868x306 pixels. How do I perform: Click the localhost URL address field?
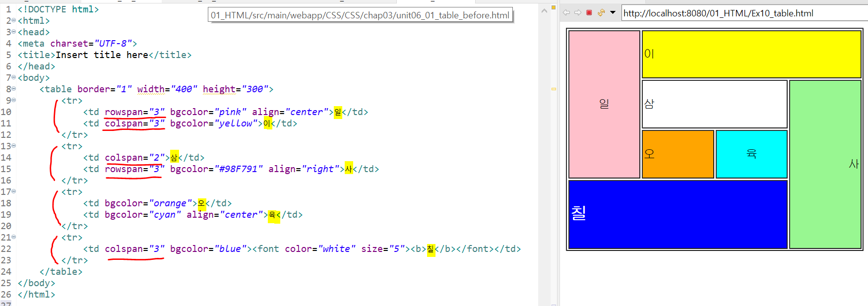click(x=744, y=13)
